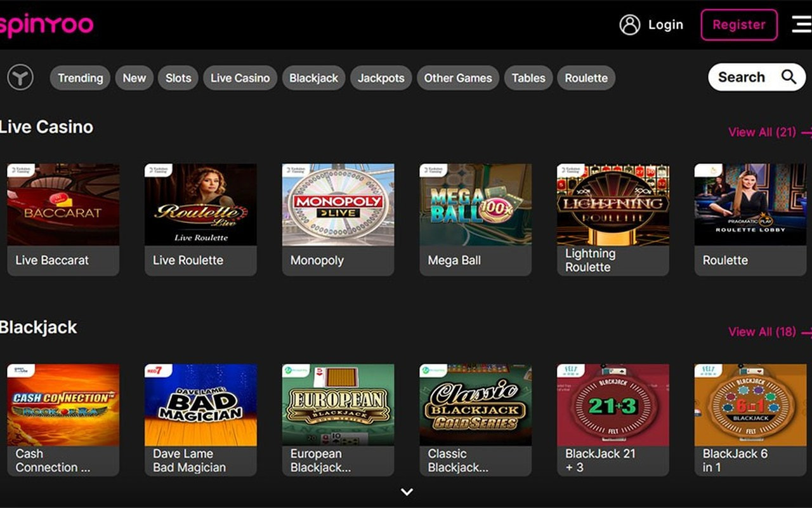Click the circular Y home icon
The height and width of the screenshot is (508, 812).
click(x=20, y=78)
